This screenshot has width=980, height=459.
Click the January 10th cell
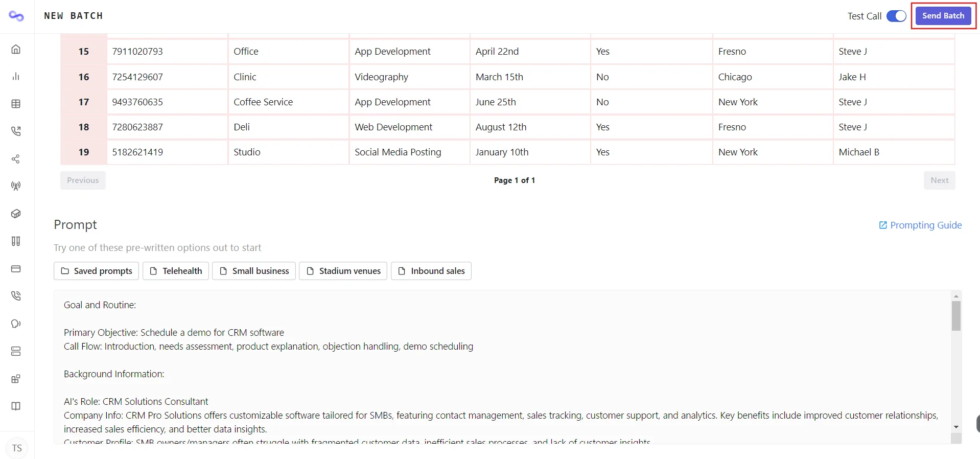(x=530, y=152)
